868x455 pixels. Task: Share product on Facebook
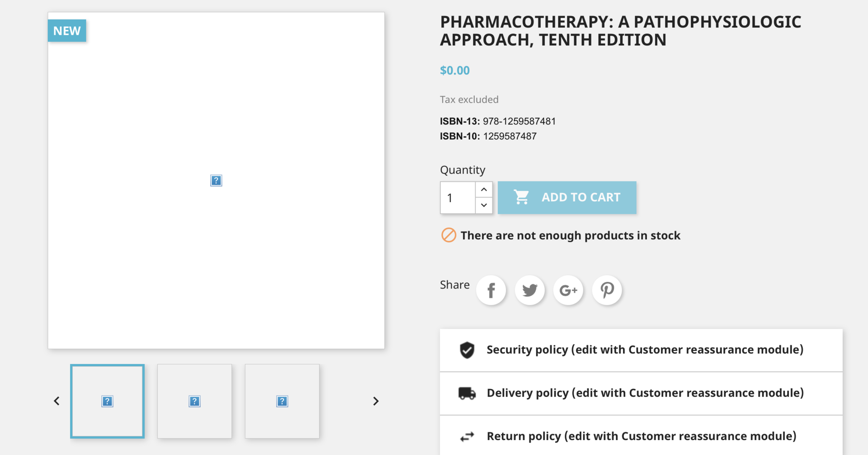click(x=491, y=290)
